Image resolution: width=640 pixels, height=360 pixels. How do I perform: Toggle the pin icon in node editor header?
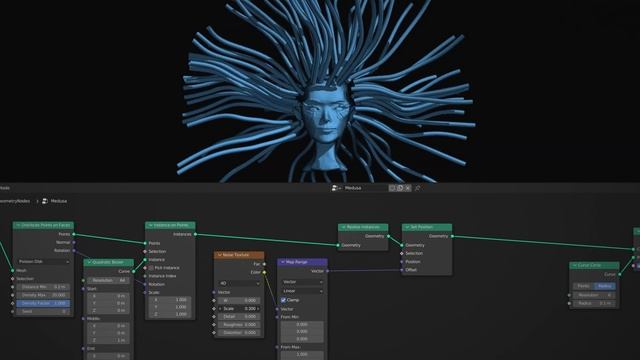point(418,188)
